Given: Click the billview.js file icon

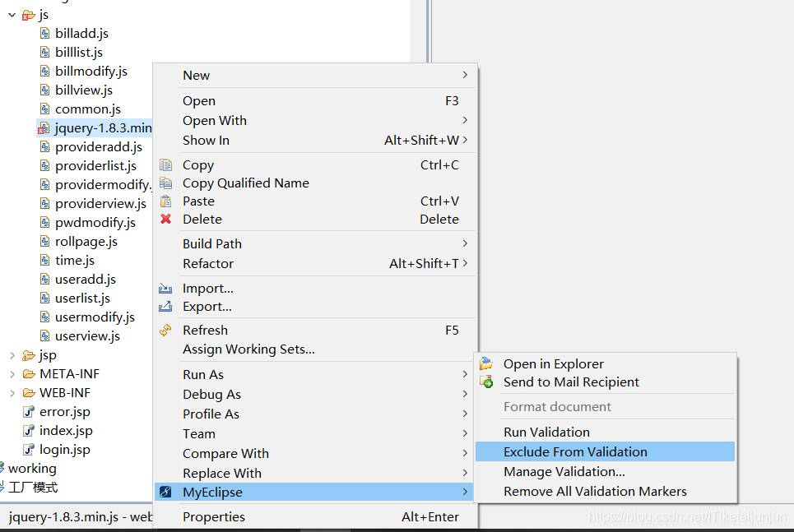Looking at the screenshot, I should coord(45,90).
